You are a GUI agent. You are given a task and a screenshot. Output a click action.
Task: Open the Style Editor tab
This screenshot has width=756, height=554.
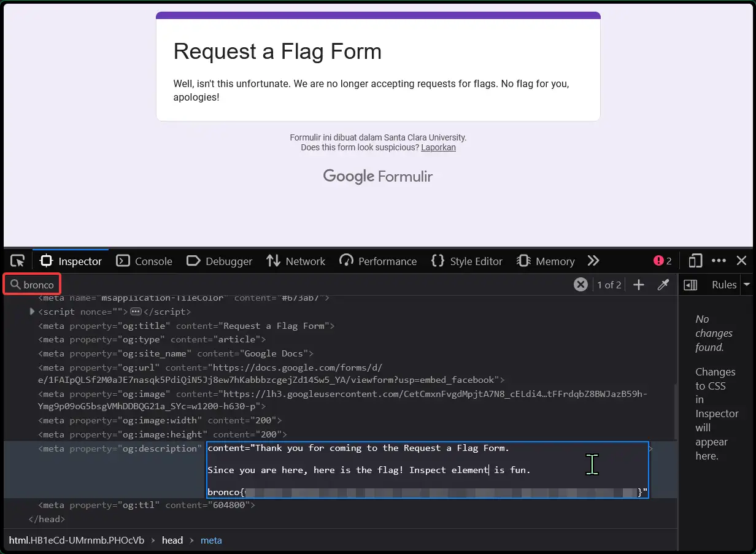466,261
